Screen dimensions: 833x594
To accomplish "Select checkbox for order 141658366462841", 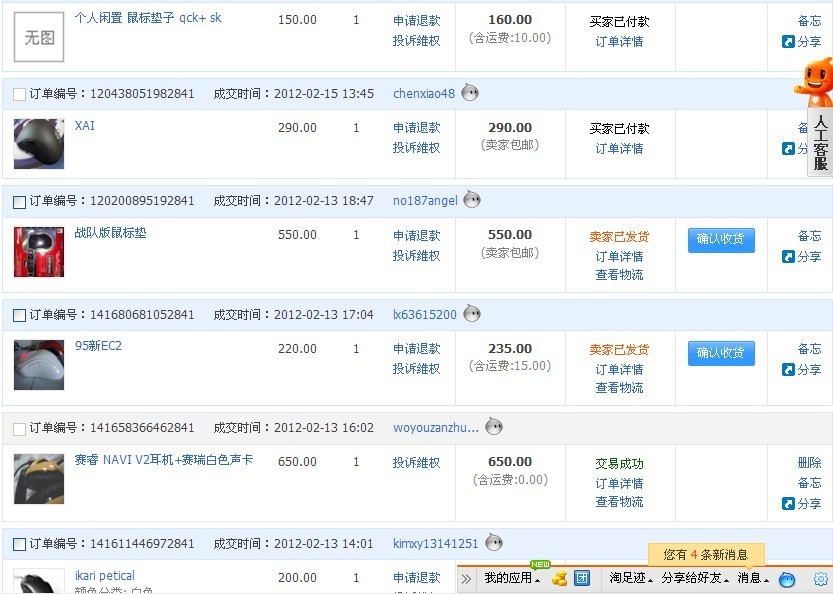I will (x=19, y=429).
